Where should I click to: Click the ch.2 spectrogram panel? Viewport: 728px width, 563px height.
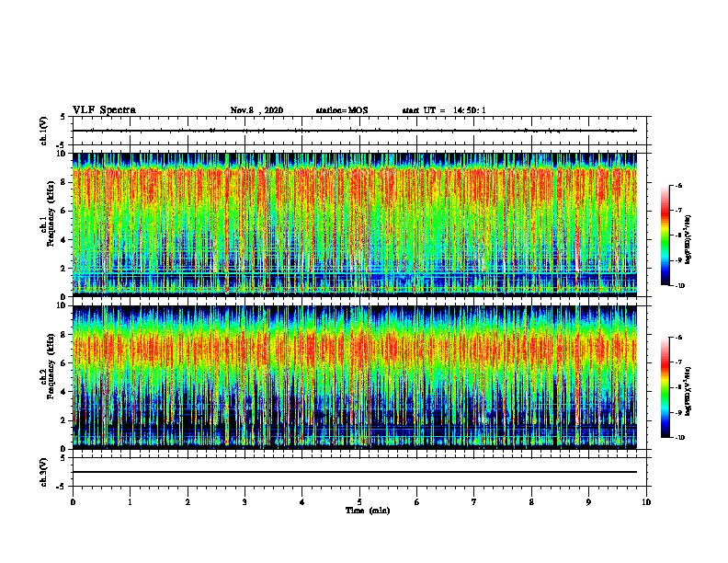coord(355,377)
